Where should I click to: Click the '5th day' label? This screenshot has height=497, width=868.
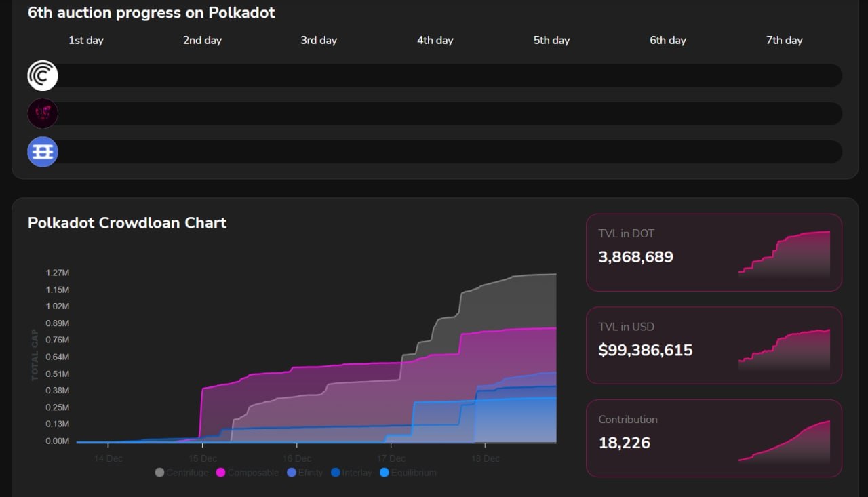551,40
